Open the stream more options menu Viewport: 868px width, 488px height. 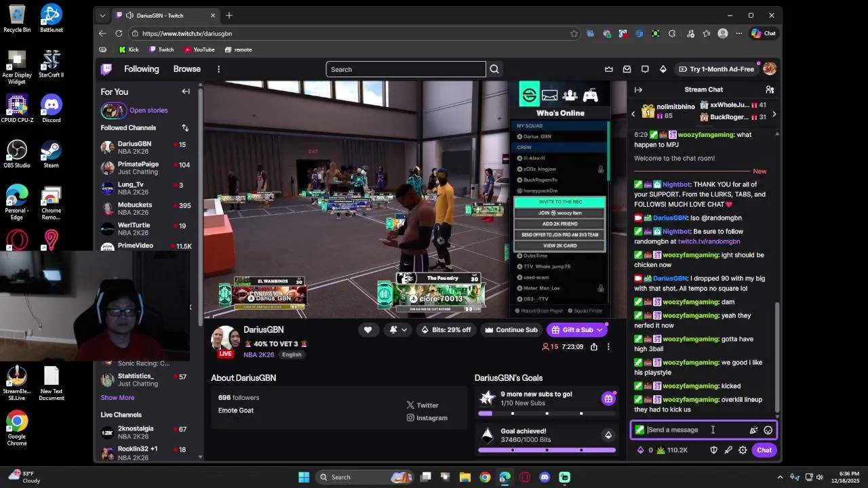click(608, 346)
